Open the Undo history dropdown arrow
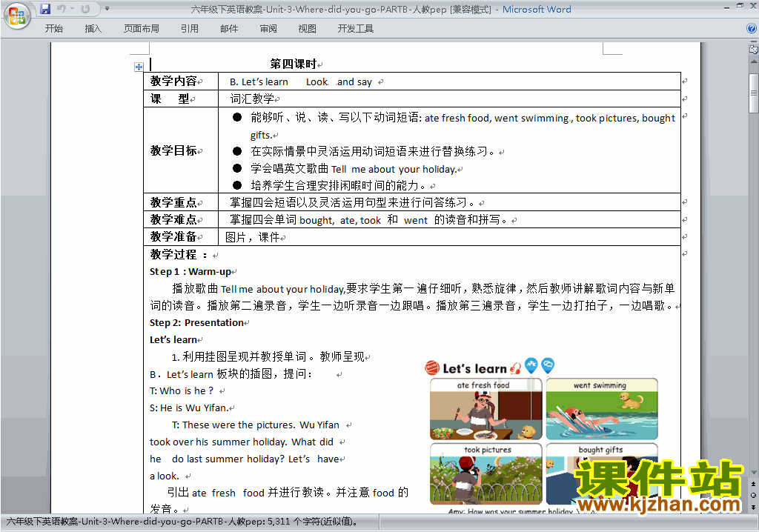The width and height of the screenshot is (759, 532). point(72,9)
